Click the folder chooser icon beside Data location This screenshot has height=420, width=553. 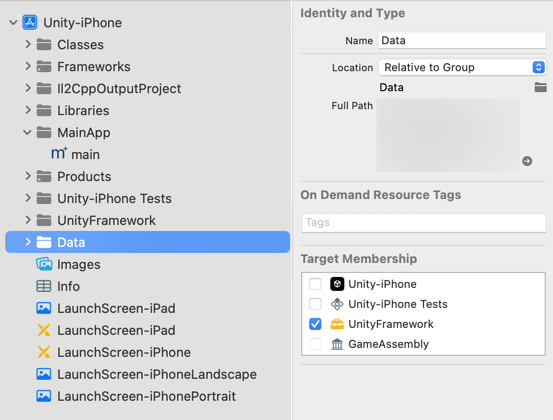pos(540,87)
